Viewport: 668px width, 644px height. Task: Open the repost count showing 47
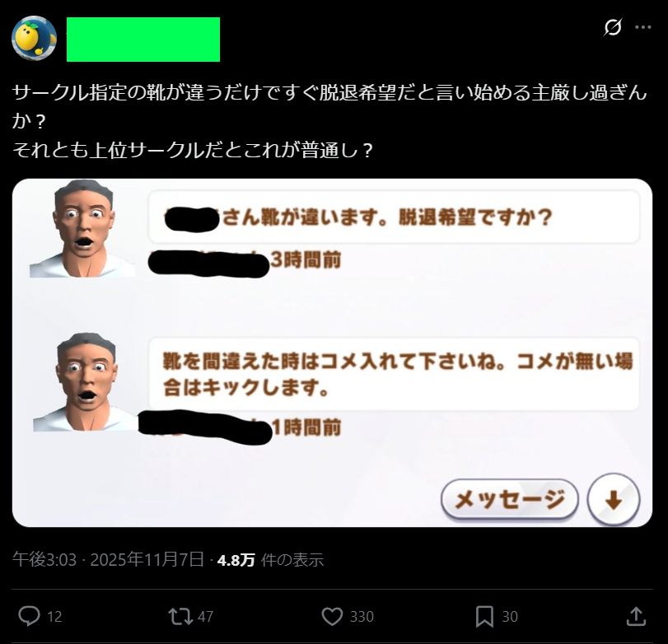(205, 616)
